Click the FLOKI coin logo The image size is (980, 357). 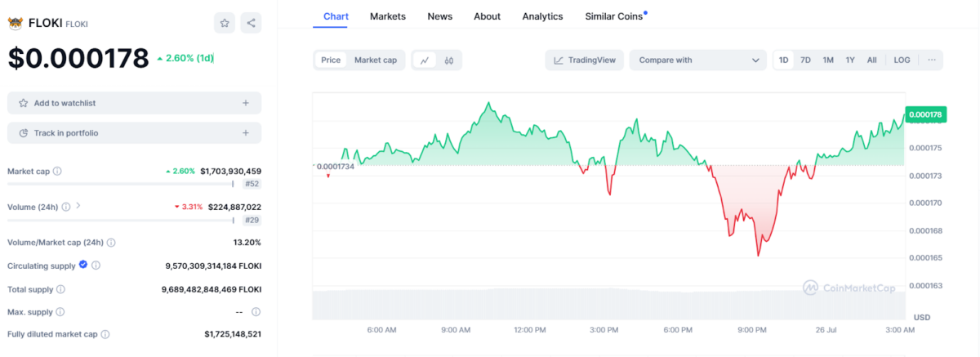coord(16,23)
